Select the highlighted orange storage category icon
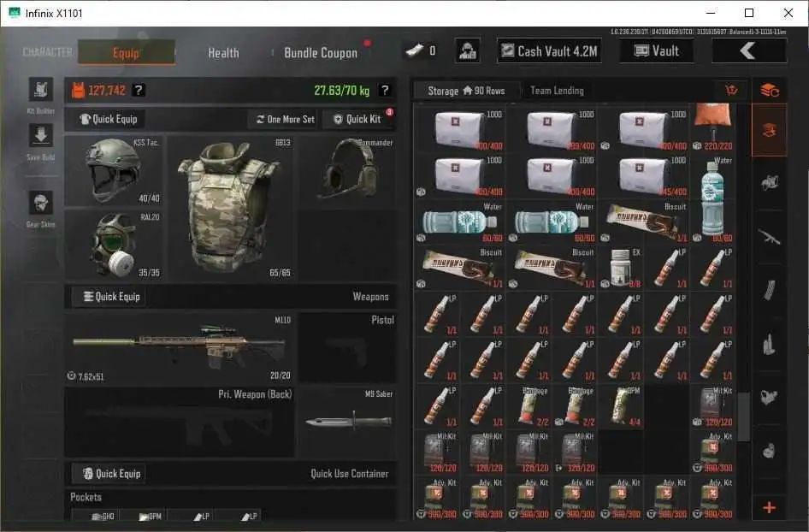 click(x=770, y=130)
